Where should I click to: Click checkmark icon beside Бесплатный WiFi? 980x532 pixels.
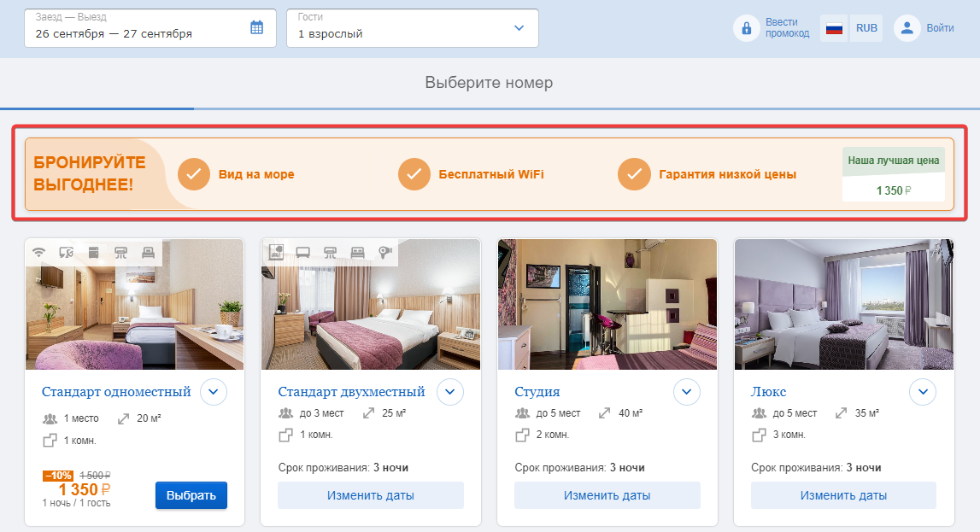pyautogui.click(x=414, y=174)
